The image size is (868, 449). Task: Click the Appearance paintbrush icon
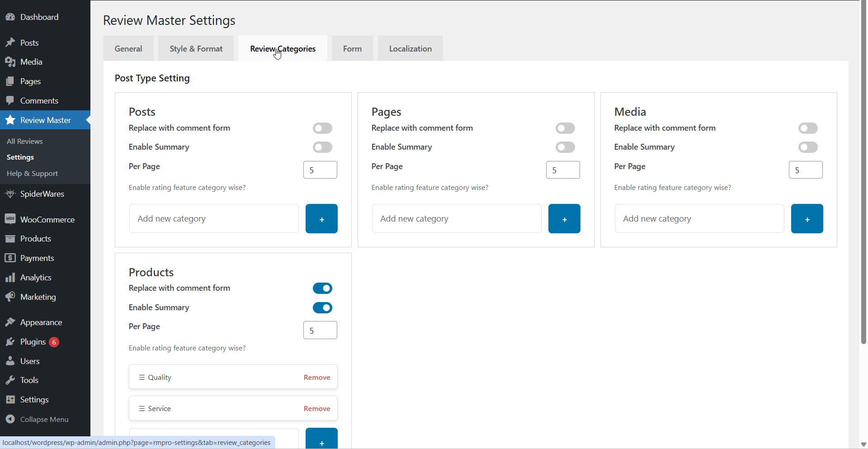pyautogui.click(x=10, y=322)
